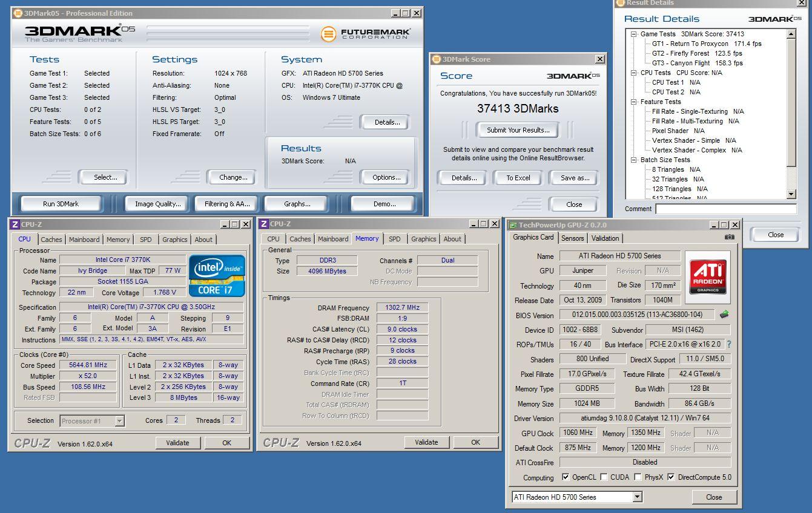812x513 pixels.
Task: Click the Save as button
Action: (575, 178)
